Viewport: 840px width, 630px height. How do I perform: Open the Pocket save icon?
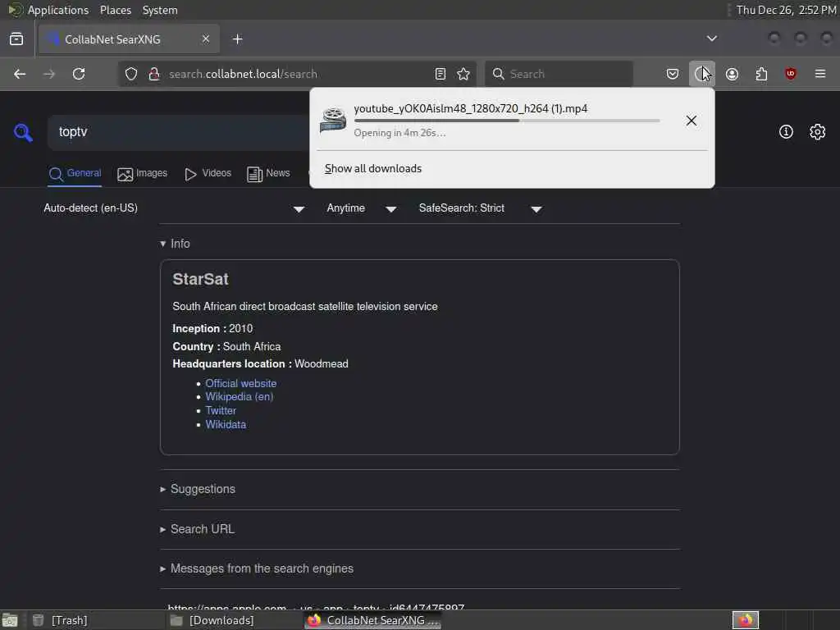(673, 74)
